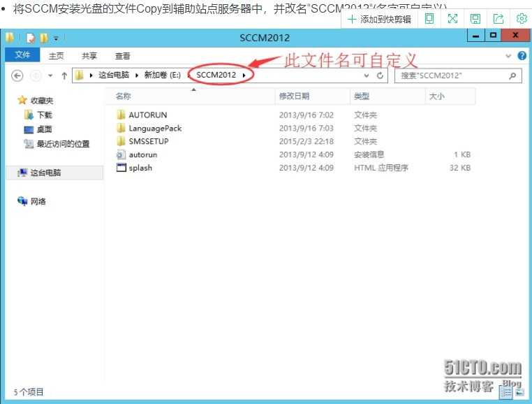Click the SMSSETUP folder icon

[121, 141]
